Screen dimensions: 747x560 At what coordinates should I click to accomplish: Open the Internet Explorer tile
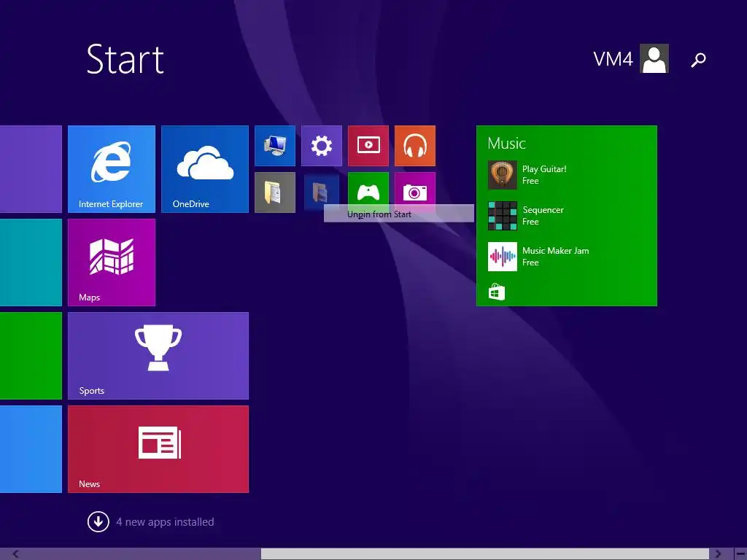[x=112, y=169]
